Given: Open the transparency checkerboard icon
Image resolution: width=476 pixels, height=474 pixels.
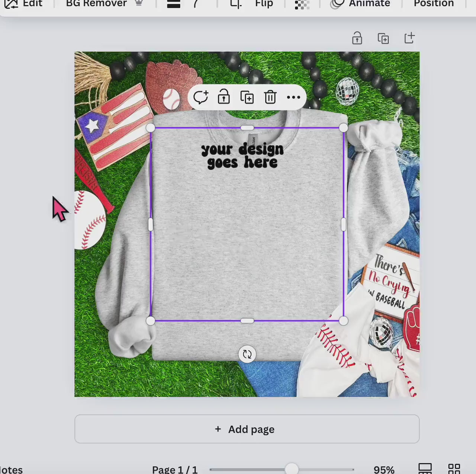Looking at the screenshot, I should 302,4.
